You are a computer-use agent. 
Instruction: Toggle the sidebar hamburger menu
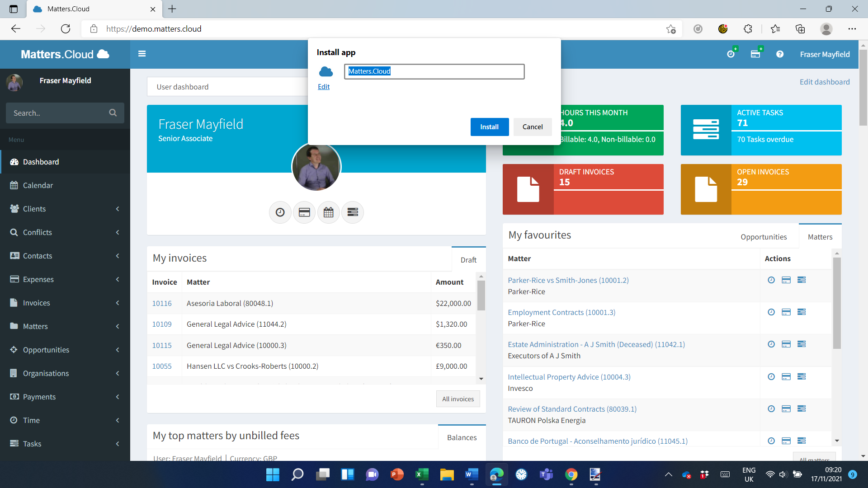142,54
